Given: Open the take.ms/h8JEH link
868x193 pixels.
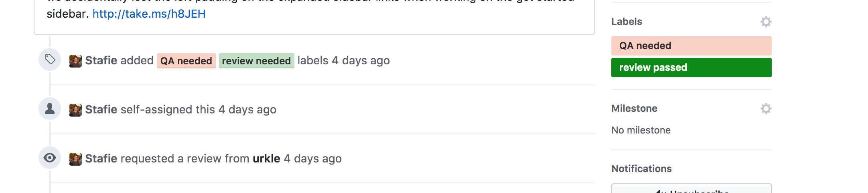Looking at the screenshot, I should pos(149,14).
